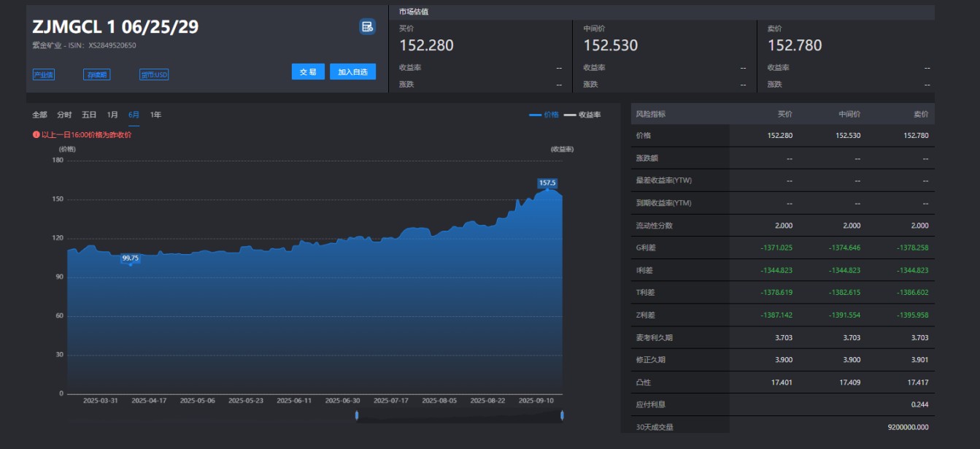Click the T利差 row label
980x449 pixels.
(646, 293)
